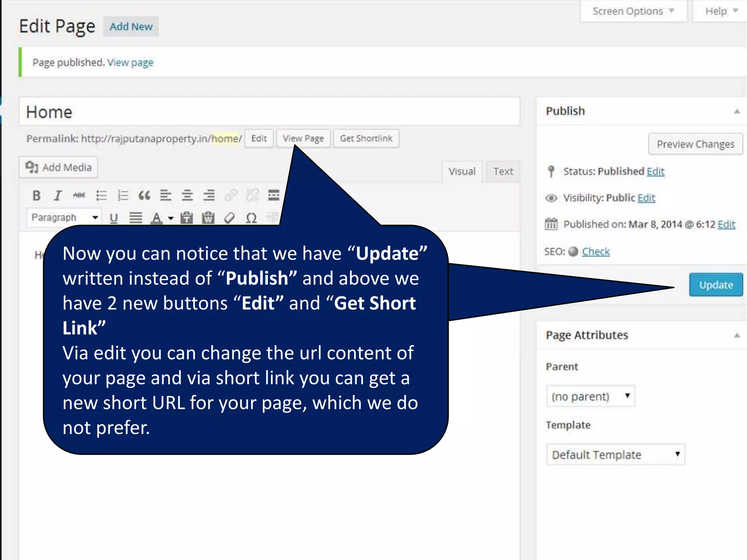The image size is (747, 560).
Task: Click the Paste from Word icon
Action: (208, 218)
